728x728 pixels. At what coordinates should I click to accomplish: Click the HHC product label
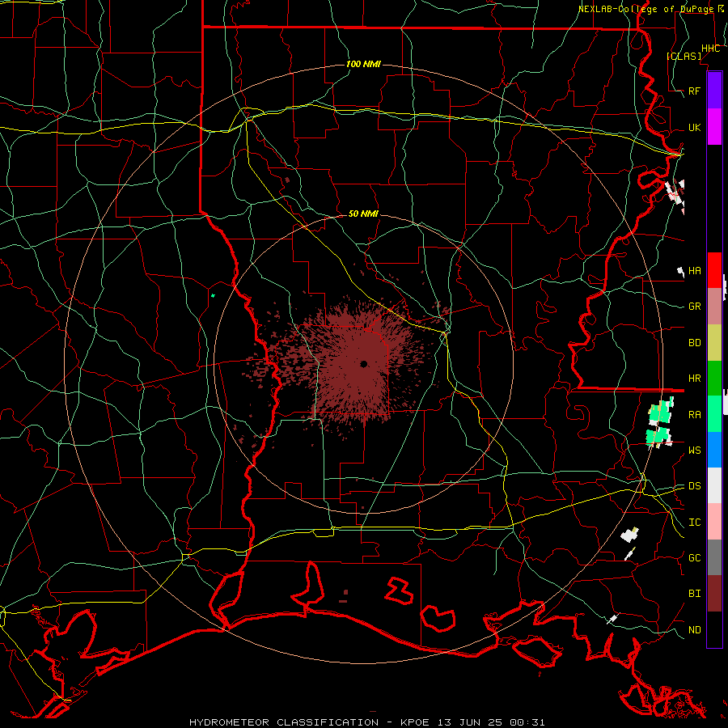tap(710, 49)
